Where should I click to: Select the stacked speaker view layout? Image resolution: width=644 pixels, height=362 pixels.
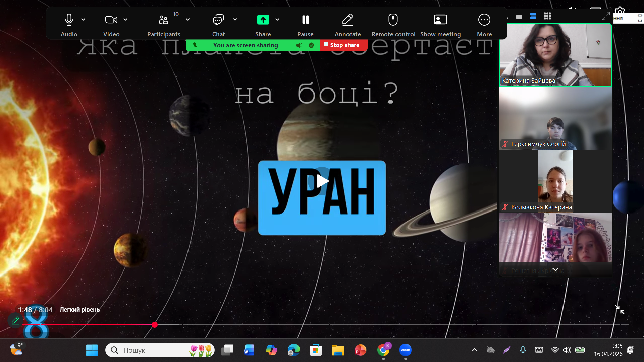pos(533,16)
